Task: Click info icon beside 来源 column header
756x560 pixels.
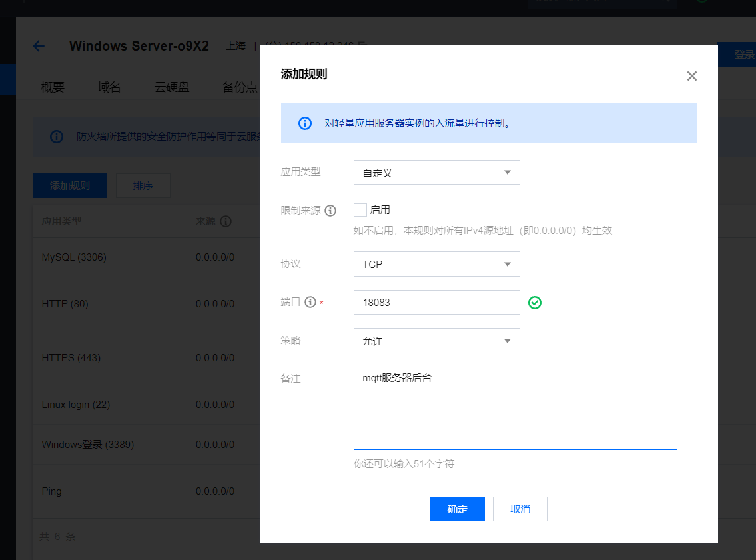Action: click(226, 221)
